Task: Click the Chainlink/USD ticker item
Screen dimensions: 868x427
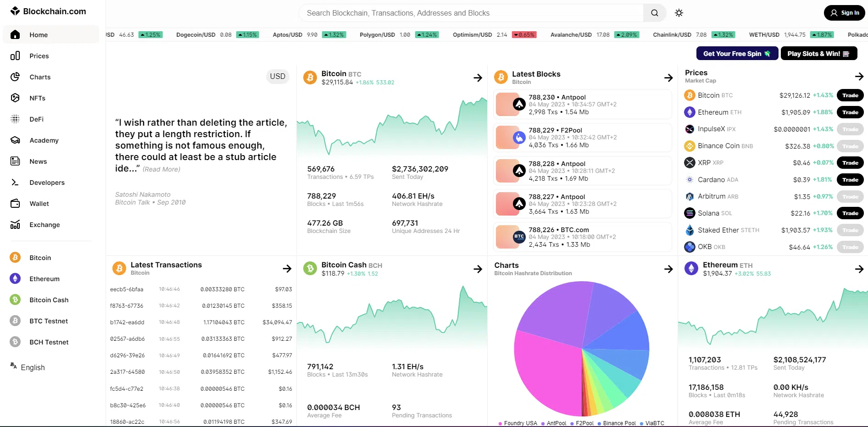Action: [694, 35]
